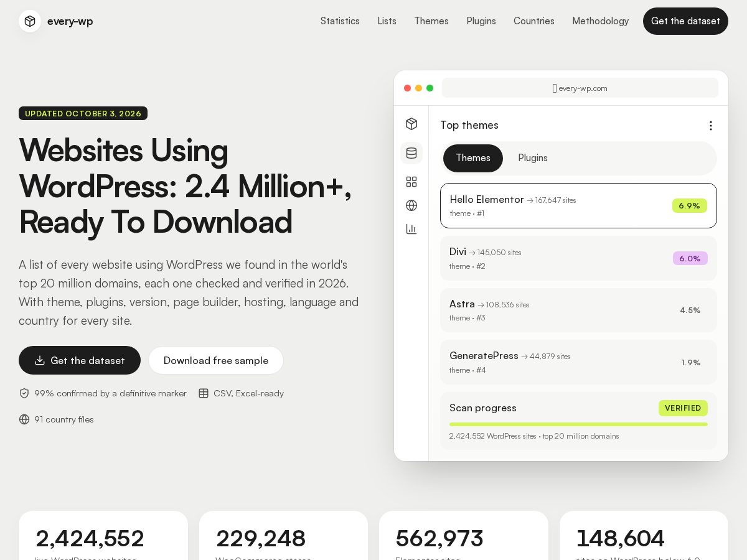Click the 145,050 sites text
The image size is (747, 560).
click(495, 253)
